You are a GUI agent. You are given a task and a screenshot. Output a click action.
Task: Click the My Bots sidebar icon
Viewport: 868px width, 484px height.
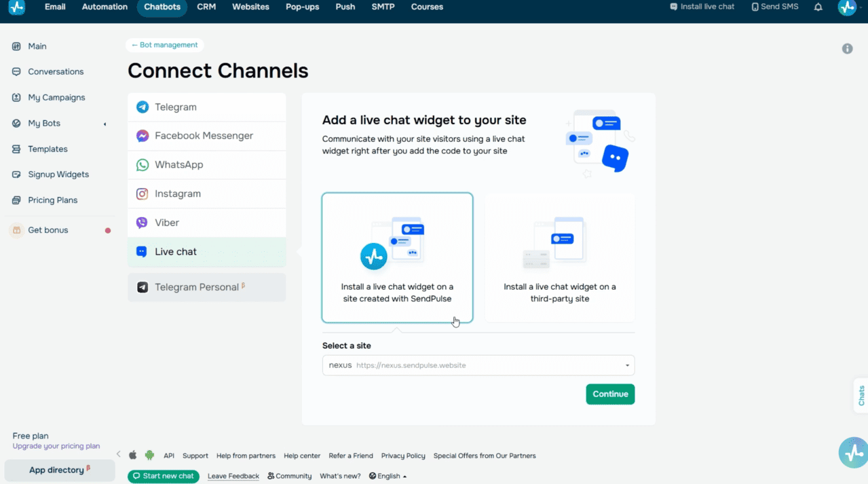16,124
